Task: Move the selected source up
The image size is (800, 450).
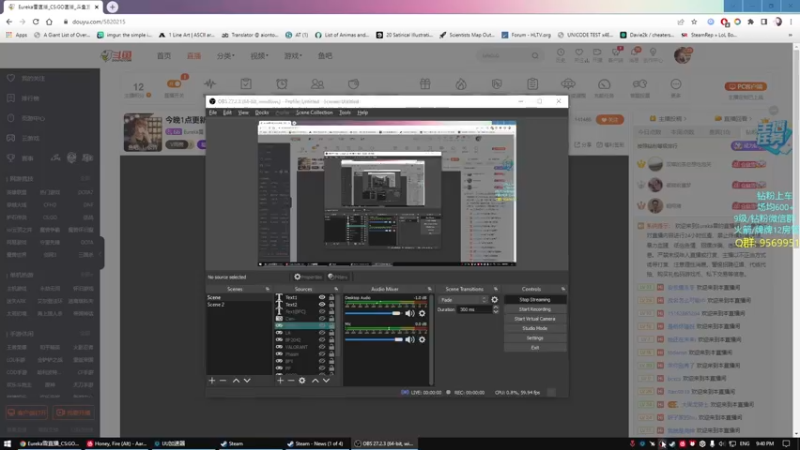Action: [x=315, y=381]
